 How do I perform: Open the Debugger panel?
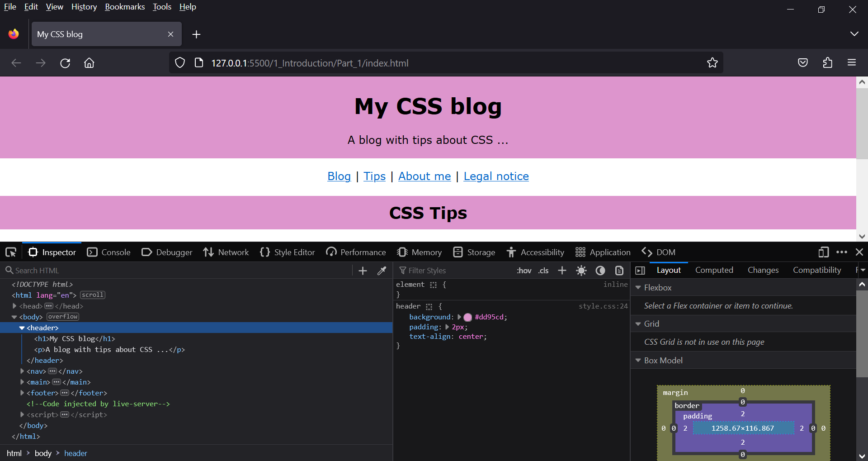tap(167, 252)
